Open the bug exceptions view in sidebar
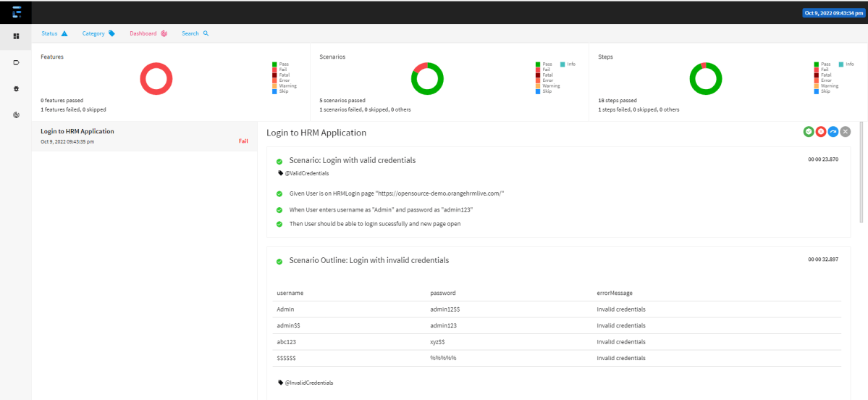 [16, 88]
